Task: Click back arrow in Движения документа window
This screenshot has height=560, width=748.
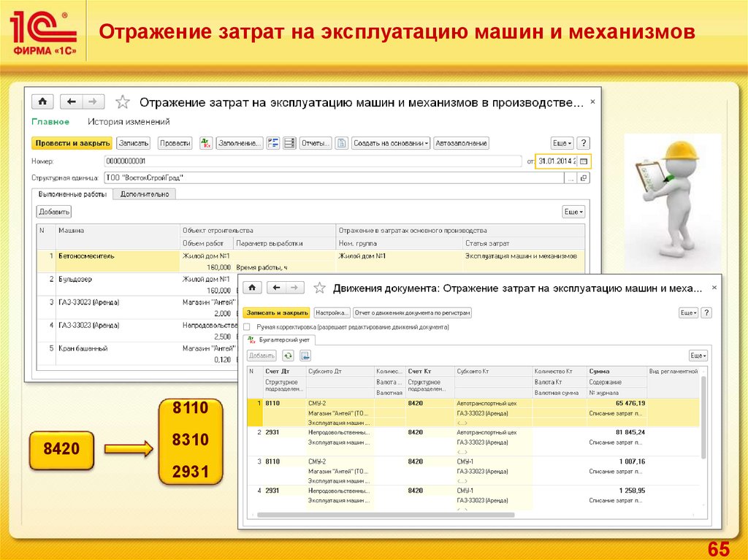Action: coord(275,288)
